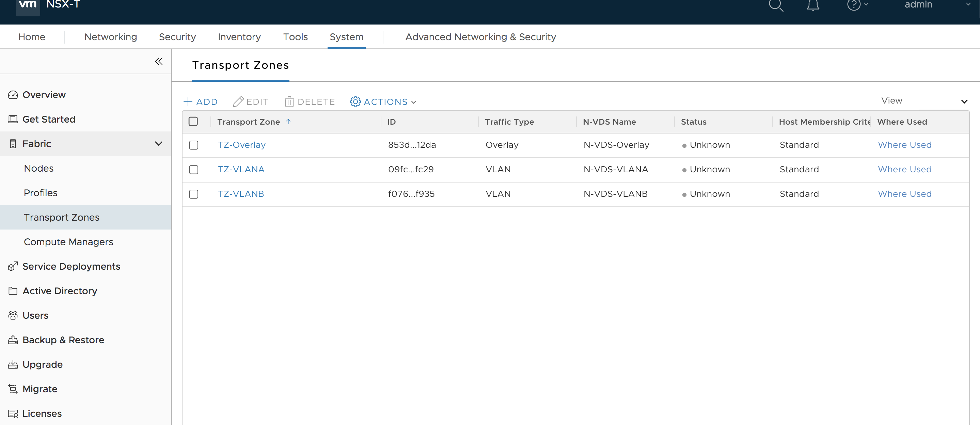
Task: Select the top select-all checkbox
Action: [x=194, y=122]
